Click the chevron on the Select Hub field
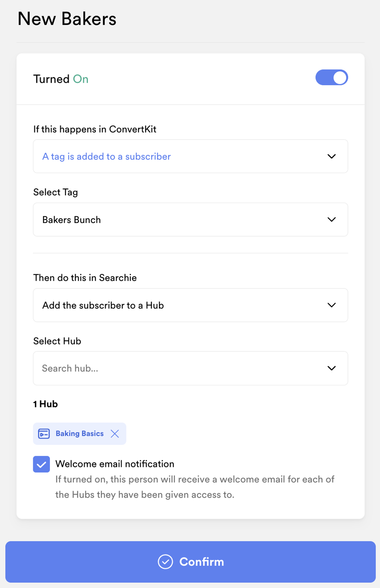The image size is (380, 588). (332, 368)
